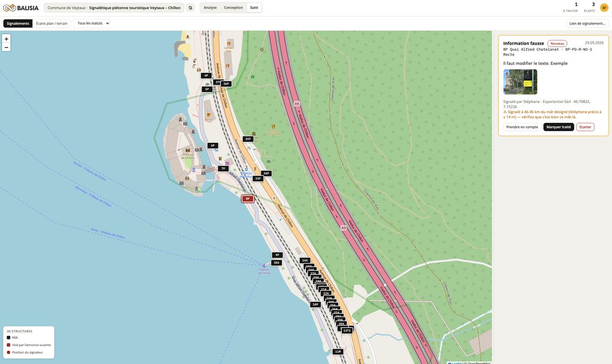Select the 35P mast marker
612x364 pixels.
coord(248,139)
